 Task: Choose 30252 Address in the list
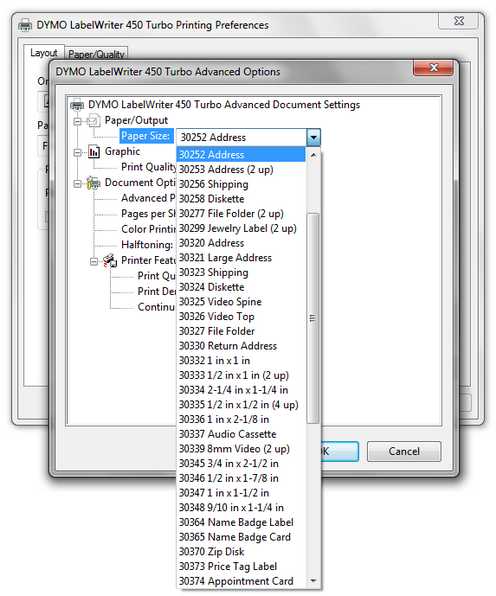pyautogui.click(x=241, y=155)
